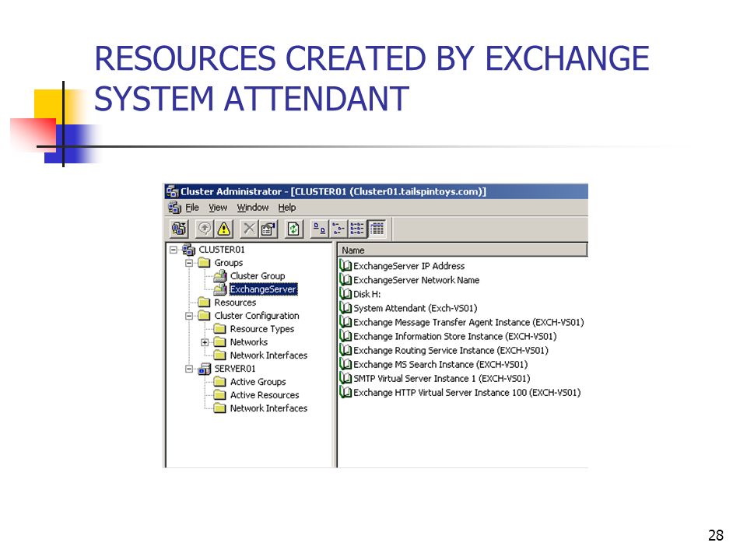Switch to Large Icons view
The height and width of the screenshot is (560, 747).
tap(319, 229)
